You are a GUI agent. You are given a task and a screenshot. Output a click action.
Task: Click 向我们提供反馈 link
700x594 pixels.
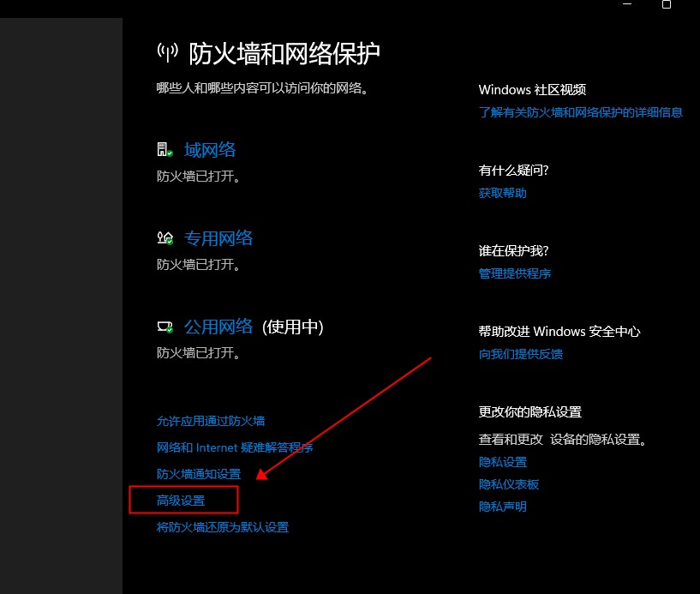[x=521, y=355]
